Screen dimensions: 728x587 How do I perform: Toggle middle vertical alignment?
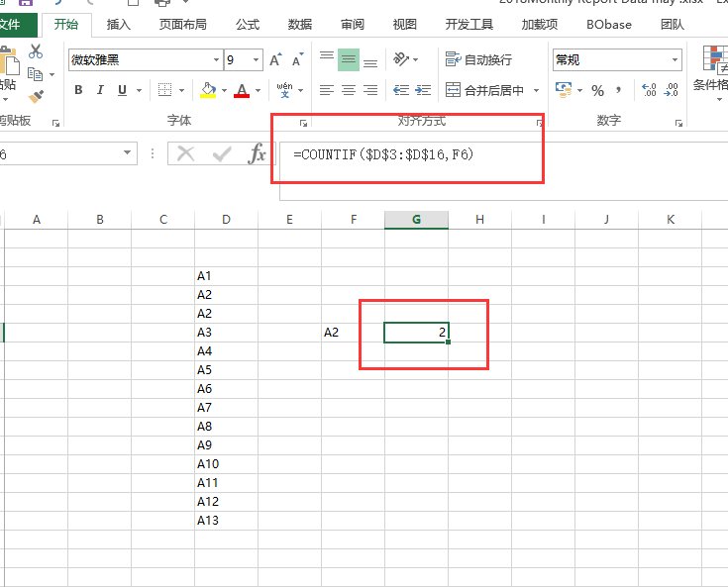(x=349, y=59)
